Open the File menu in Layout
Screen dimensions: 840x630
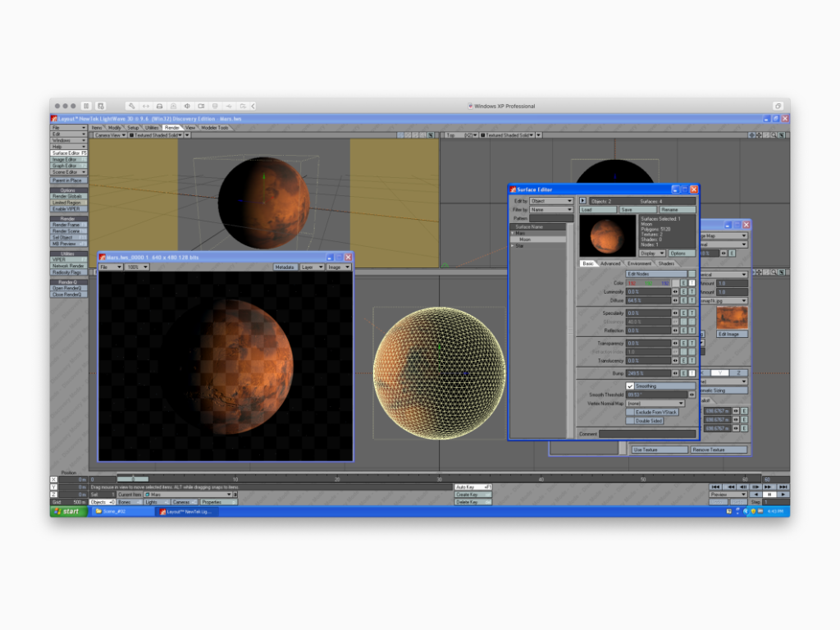click(x=69, y=127)
